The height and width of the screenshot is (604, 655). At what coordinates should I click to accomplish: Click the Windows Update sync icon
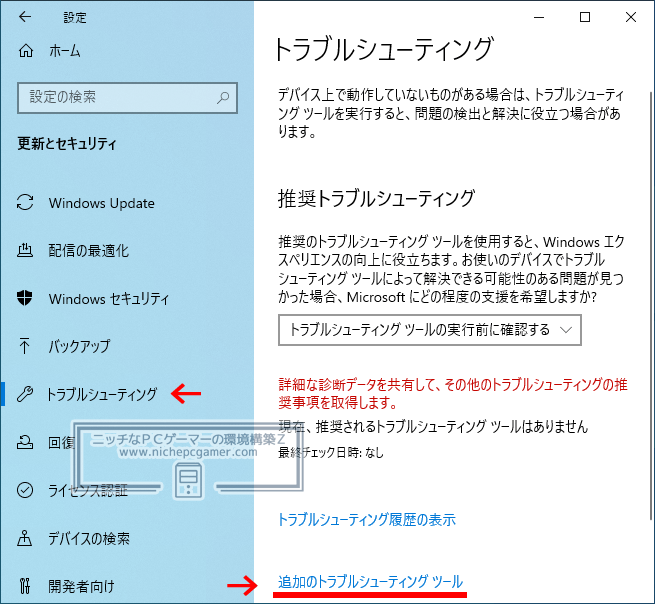tap(25, 203)
